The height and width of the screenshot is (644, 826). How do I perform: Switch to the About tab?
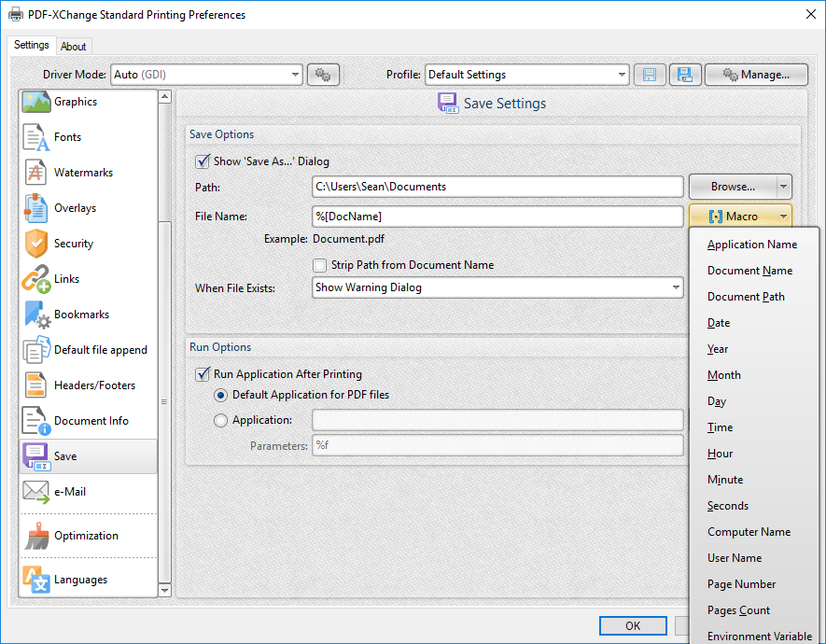tap(73, 47)
